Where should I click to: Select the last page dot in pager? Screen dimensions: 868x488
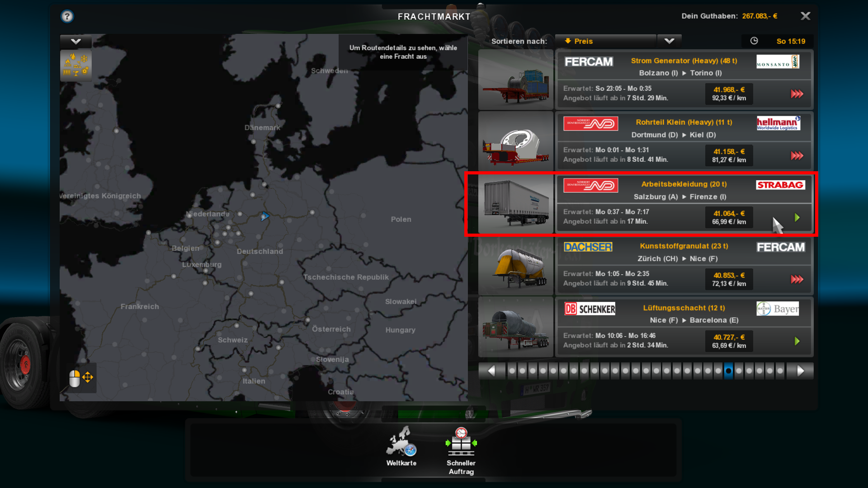point(780,371)
